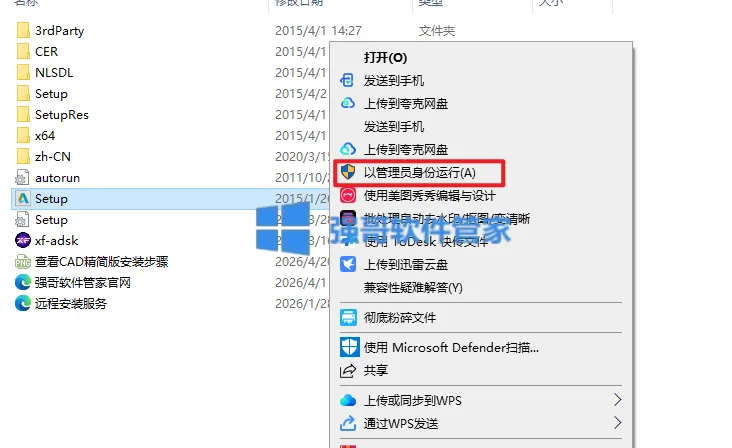Open the 强哥软件管家官网 shortcut
The image size is (732, 448).
(x=73, y=282)
